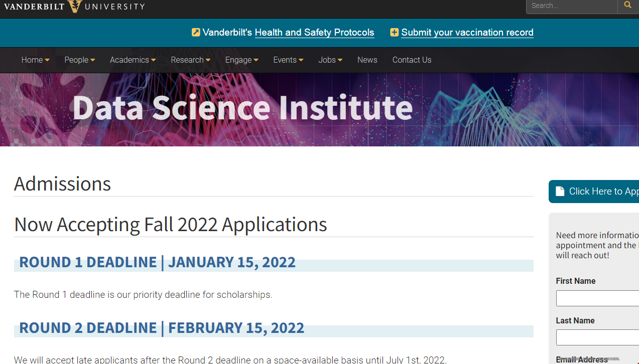Image resolution: width=639 pixels, height=364 pixels.
Task: Click the plus icon before Submit vaccination record
Action: tap(395, 33)
